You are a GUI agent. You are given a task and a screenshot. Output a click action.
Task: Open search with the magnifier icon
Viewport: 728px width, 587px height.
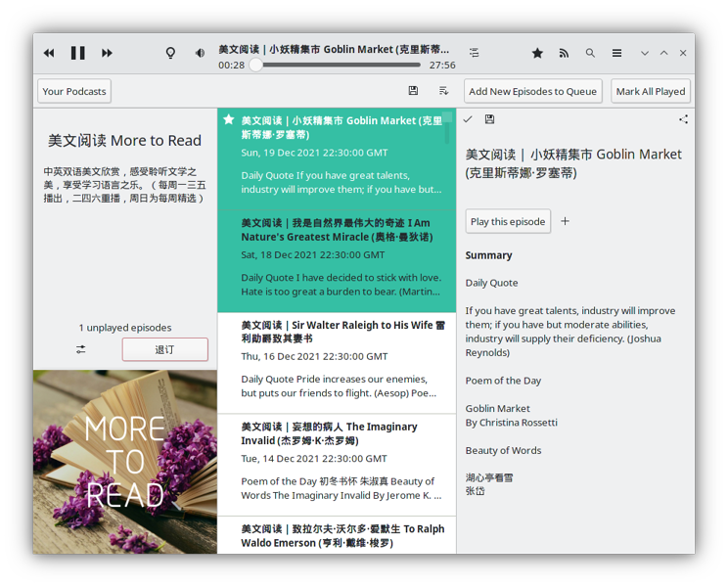590,53
